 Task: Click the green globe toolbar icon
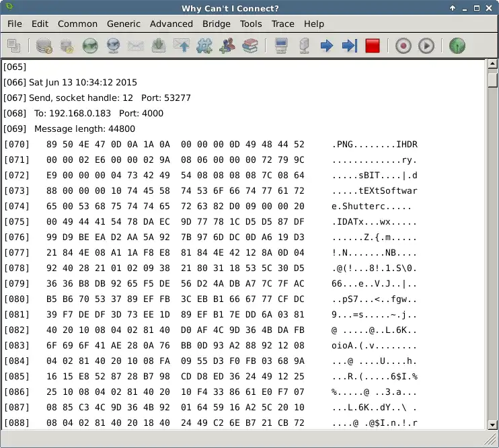(90, 46)
